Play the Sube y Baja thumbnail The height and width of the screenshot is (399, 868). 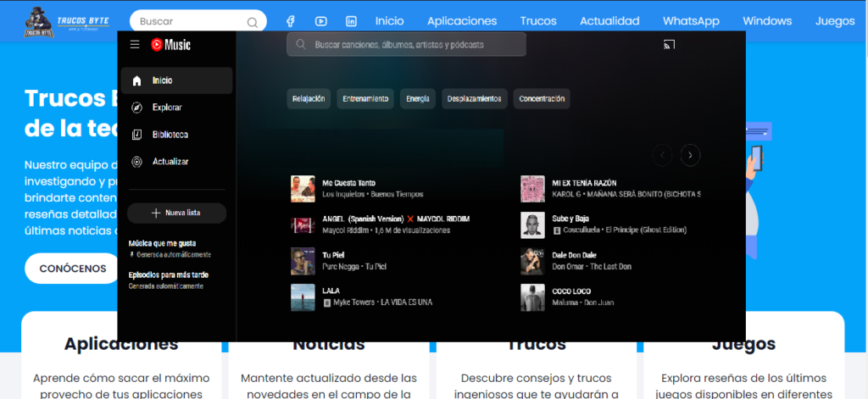(532, 224)
